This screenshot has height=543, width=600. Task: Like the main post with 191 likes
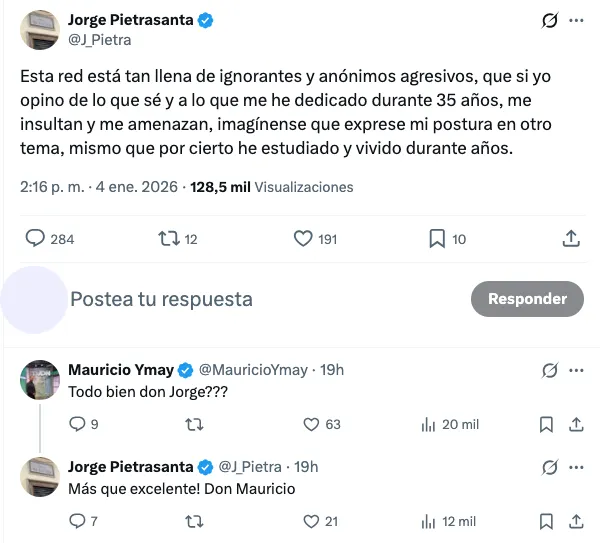click(x=304, y=239)
